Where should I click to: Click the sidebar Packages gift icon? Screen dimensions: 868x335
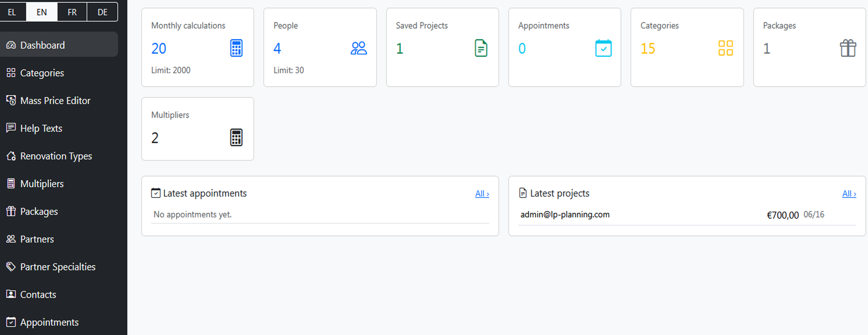point(11,211)
